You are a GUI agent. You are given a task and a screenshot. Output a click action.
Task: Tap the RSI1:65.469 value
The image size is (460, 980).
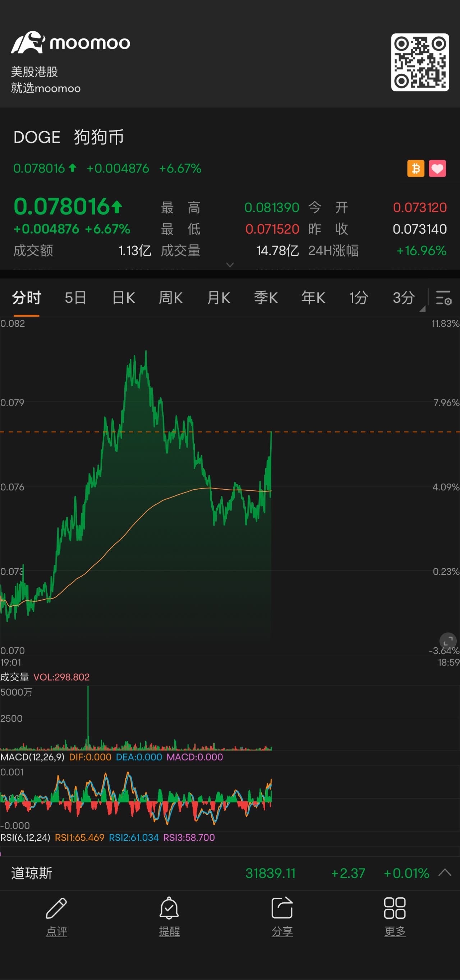(79, 837)
